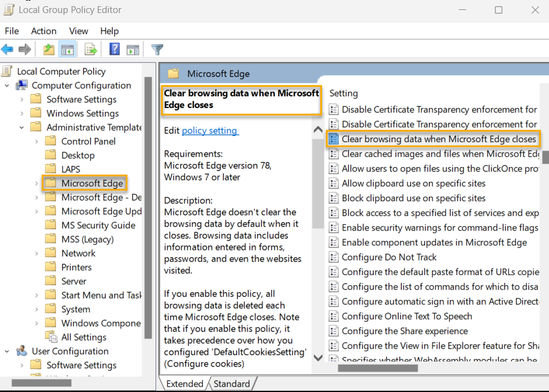Click the Setting column header

pyautogui.click(x=343, y=93)
